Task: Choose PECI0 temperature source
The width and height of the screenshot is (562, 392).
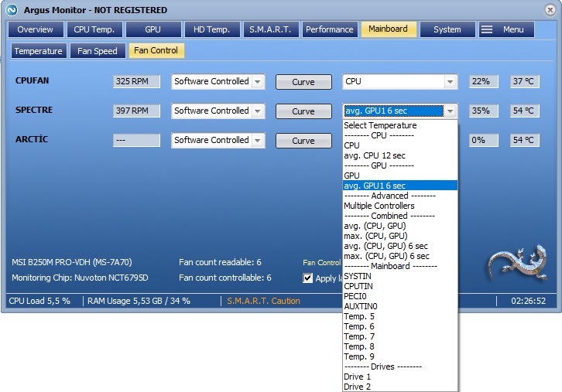Action: 400,296
